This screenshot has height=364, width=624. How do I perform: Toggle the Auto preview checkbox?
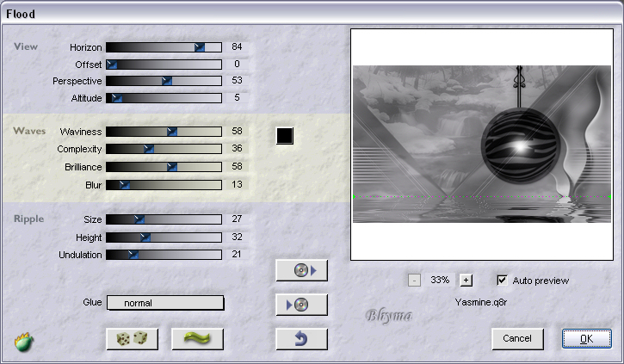503,280
